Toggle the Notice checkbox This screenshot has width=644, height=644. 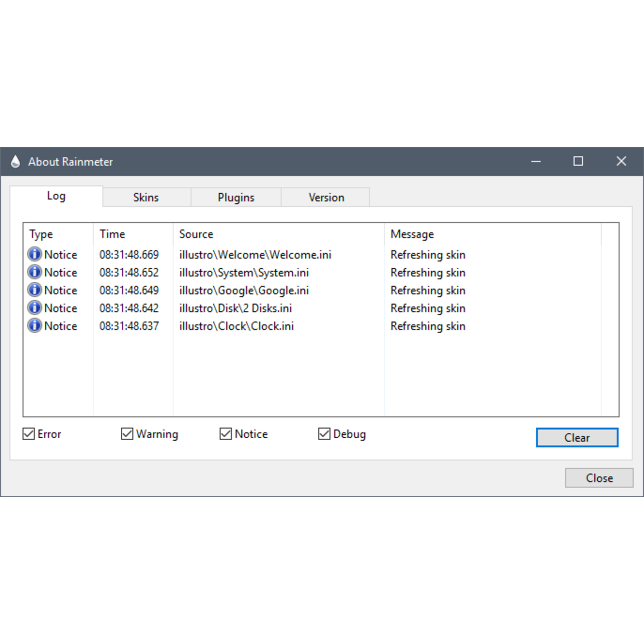tap(226, 434)
